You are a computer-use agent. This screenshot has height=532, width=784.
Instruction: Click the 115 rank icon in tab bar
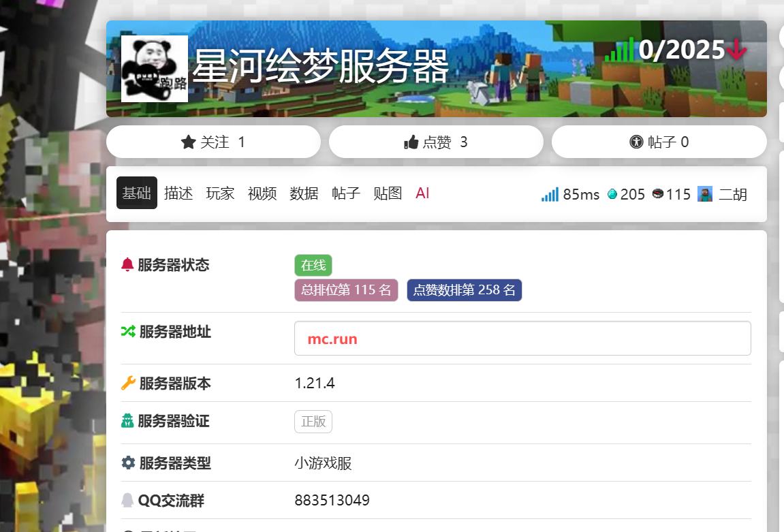click(657, 195)
